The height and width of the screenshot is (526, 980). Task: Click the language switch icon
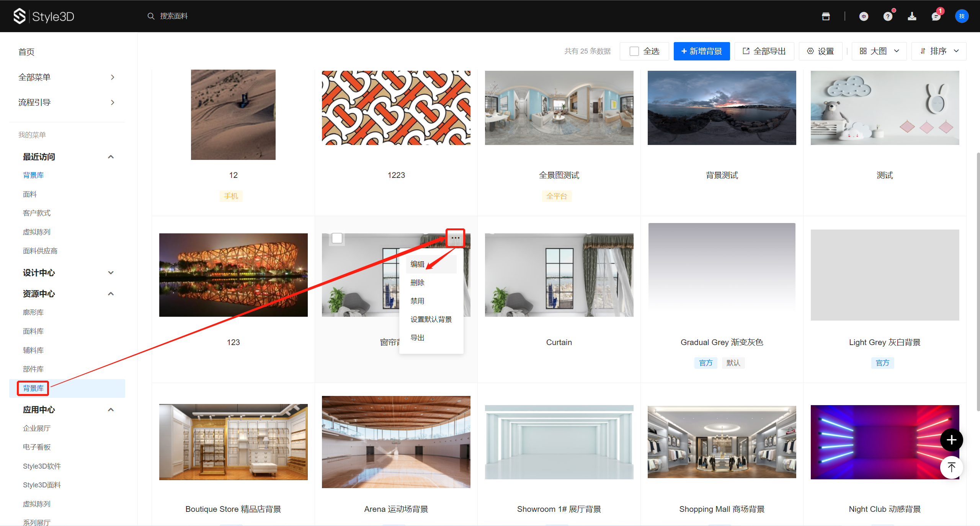tap(864, 16)
